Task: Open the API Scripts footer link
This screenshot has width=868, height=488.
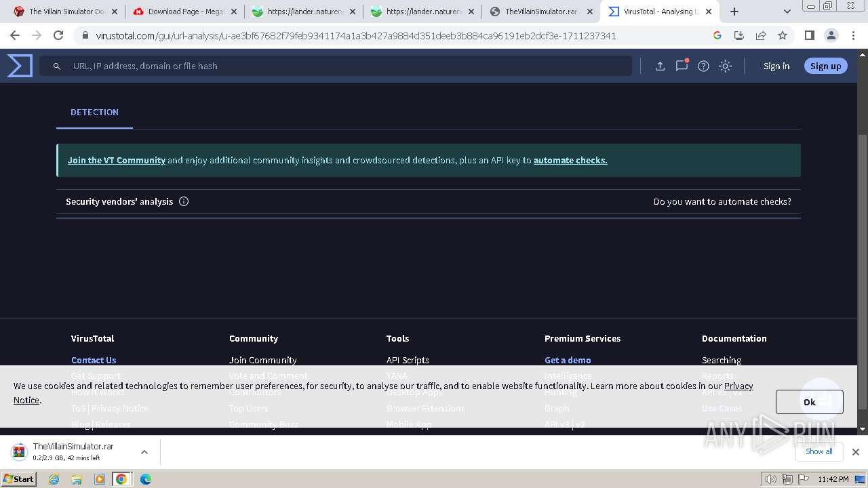Action: [408, 360]
